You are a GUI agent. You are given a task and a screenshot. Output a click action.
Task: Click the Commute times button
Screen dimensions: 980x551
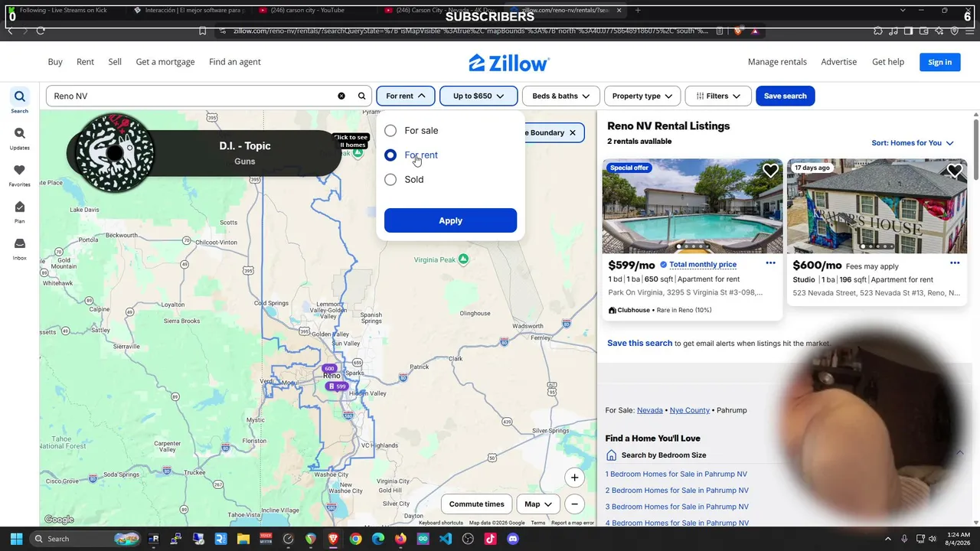pos(476,504)
